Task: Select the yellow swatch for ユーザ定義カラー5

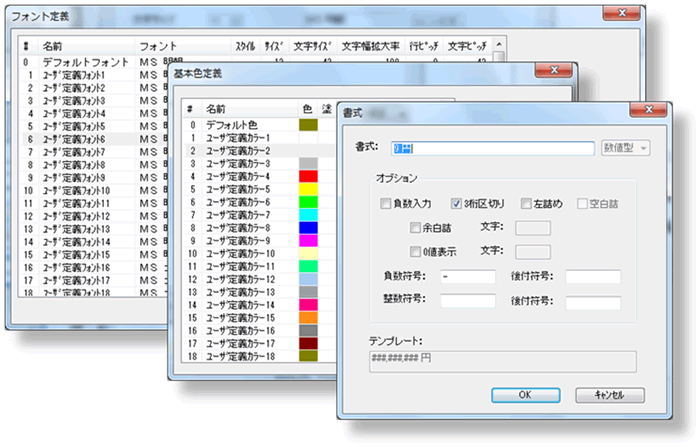Action: point(308,189)
